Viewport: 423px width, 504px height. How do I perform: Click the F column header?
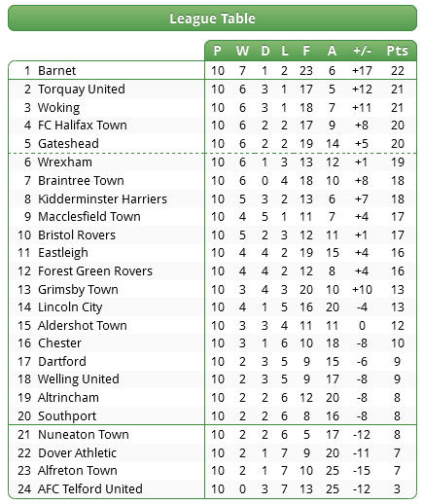[x=306, y=51]
